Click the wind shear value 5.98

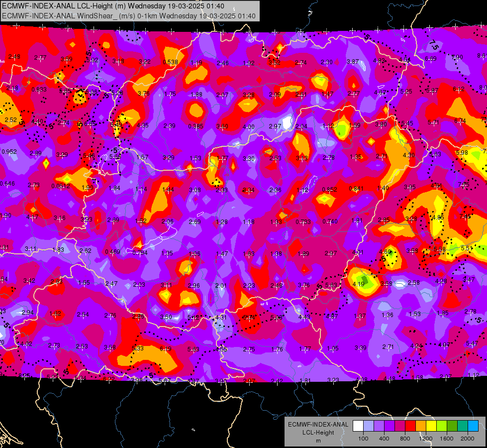click(x=462, y=152)
